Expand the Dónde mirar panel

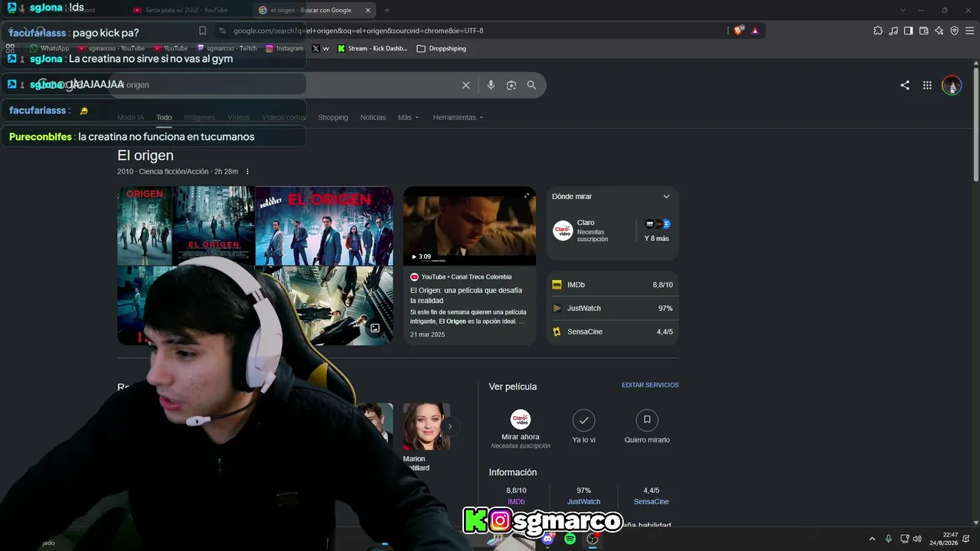[666, 197]
